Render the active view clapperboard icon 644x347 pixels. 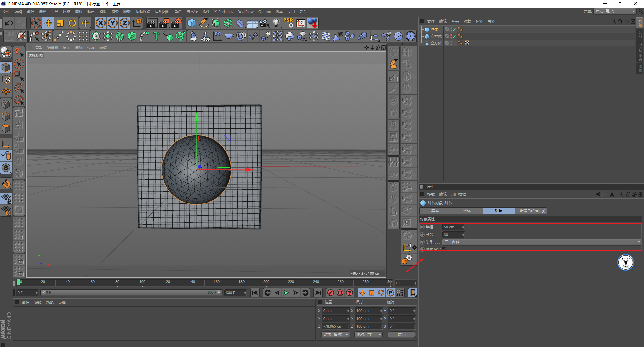coord(152,23)
